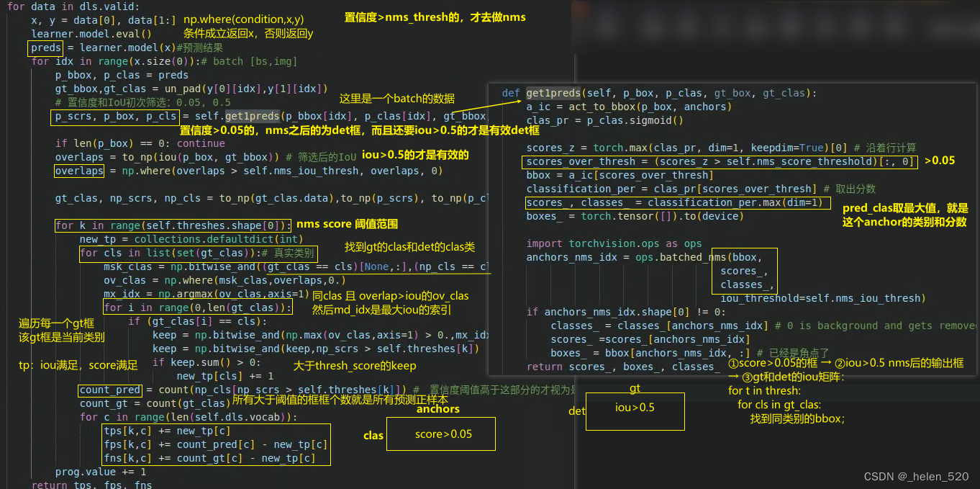Click the yellow score>0.05 box
Viewport: 980px width, 489px height.
[x=440, y=434]
